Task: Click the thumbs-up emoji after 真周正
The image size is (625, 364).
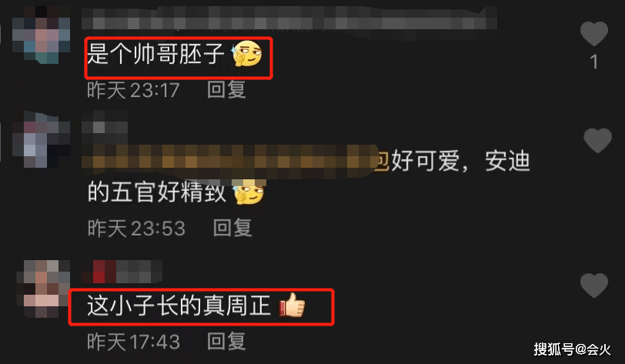Action: coord(292,306)
